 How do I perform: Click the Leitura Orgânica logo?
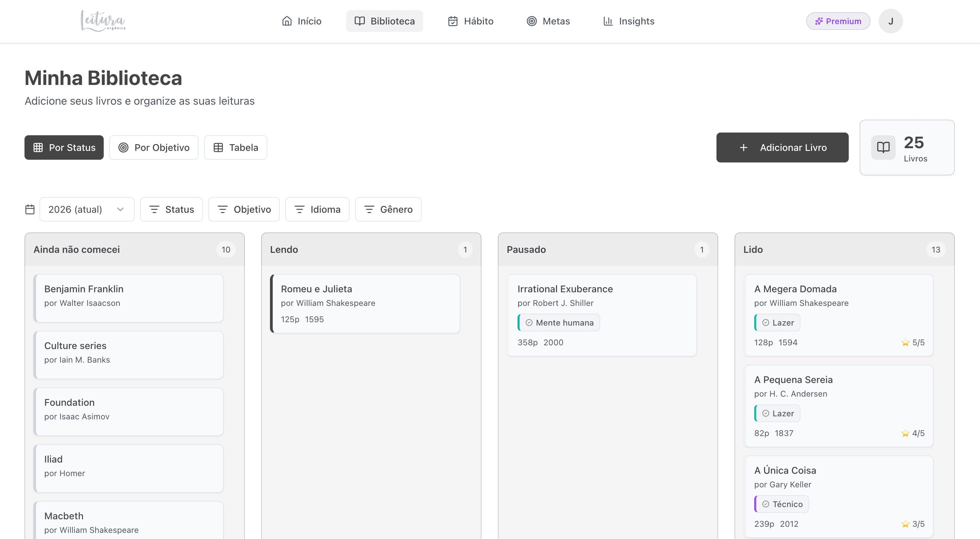tap(103, 21)
